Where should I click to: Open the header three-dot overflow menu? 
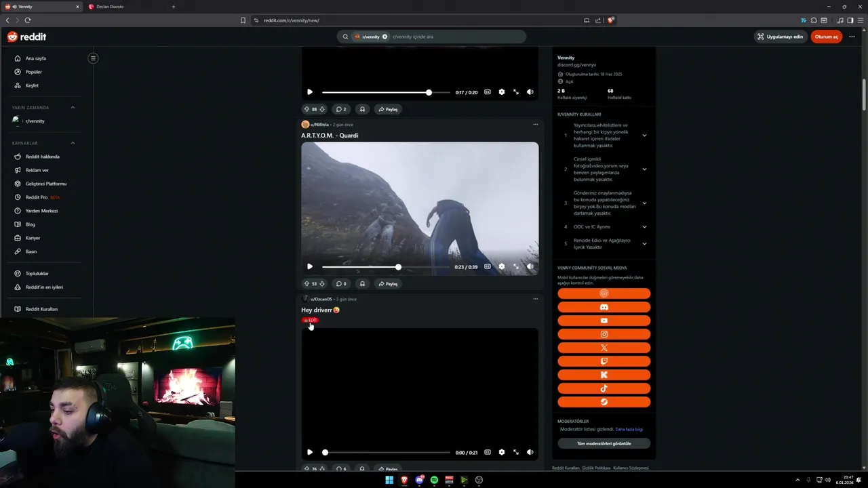852,37
